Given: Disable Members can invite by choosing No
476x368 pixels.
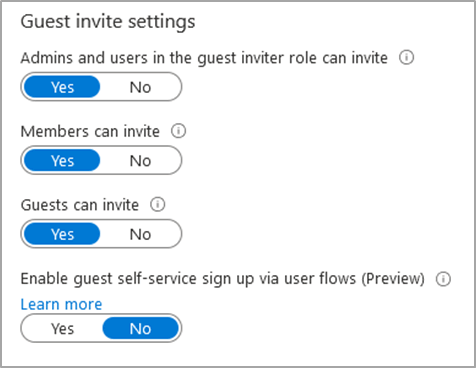Looking at the screenshot, I should (x=140, y=161).
